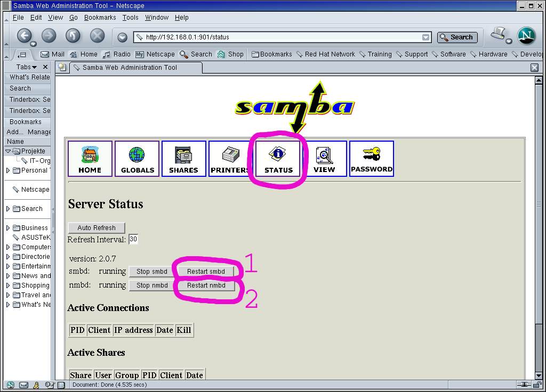Open the Bookmarks menu
546x392 pixels.
coord(100,18)
